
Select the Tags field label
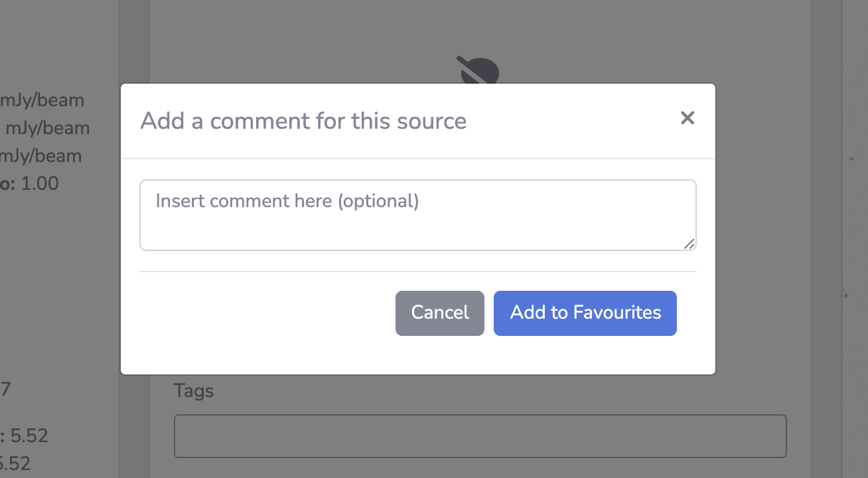(x=194, y=391)
